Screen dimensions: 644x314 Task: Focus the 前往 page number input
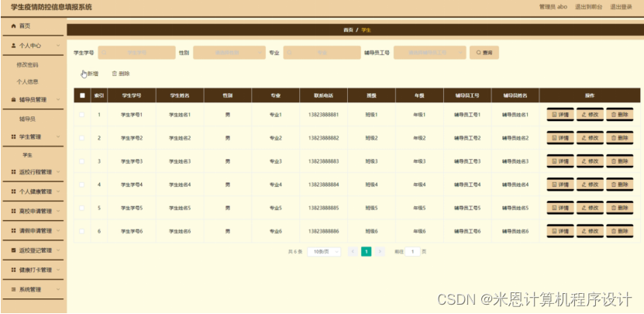point(412,251)
